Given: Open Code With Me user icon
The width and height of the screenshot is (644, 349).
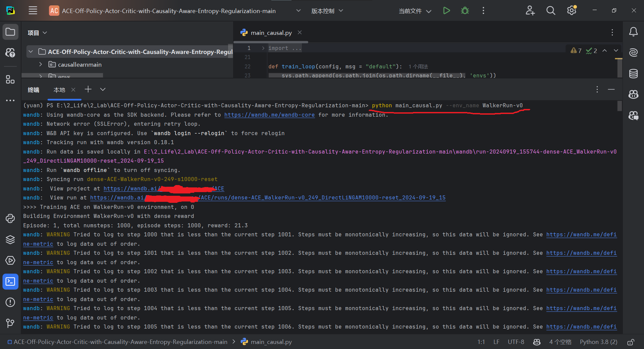Looking at the screenshot, I should pyautogui.click(x=530, y=11).
